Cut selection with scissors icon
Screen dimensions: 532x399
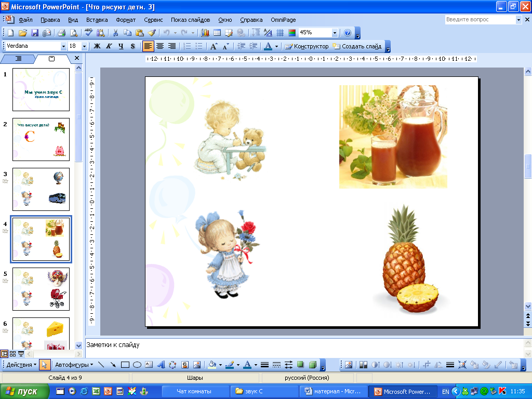[x=115, y=33]
